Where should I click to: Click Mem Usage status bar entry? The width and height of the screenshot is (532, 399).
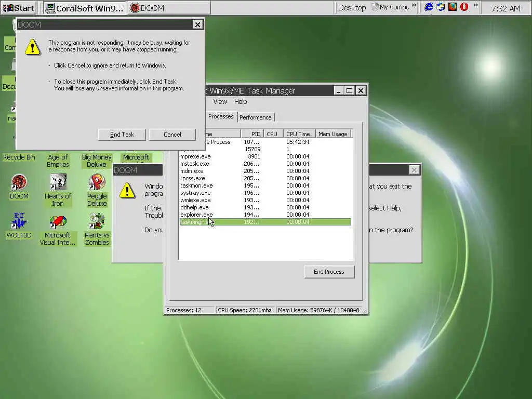tap(318, 310)
